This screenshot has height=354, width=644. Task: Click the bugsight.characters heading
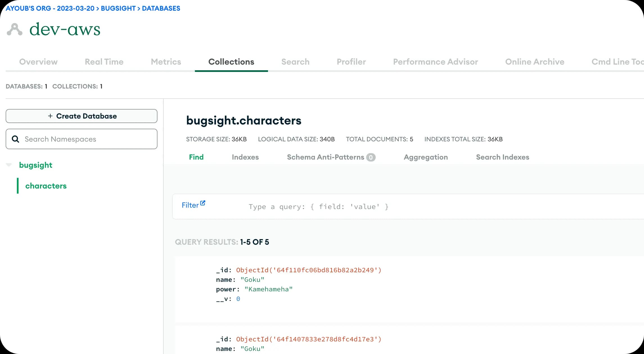244,121
